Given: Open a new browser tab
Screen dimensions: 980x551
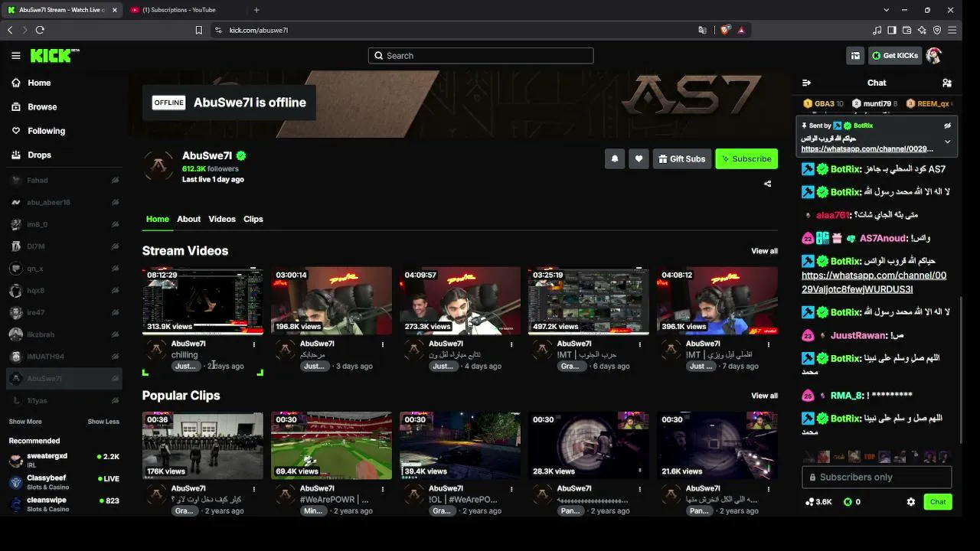Looking at the screenshot, I should (x=256, y=10).
